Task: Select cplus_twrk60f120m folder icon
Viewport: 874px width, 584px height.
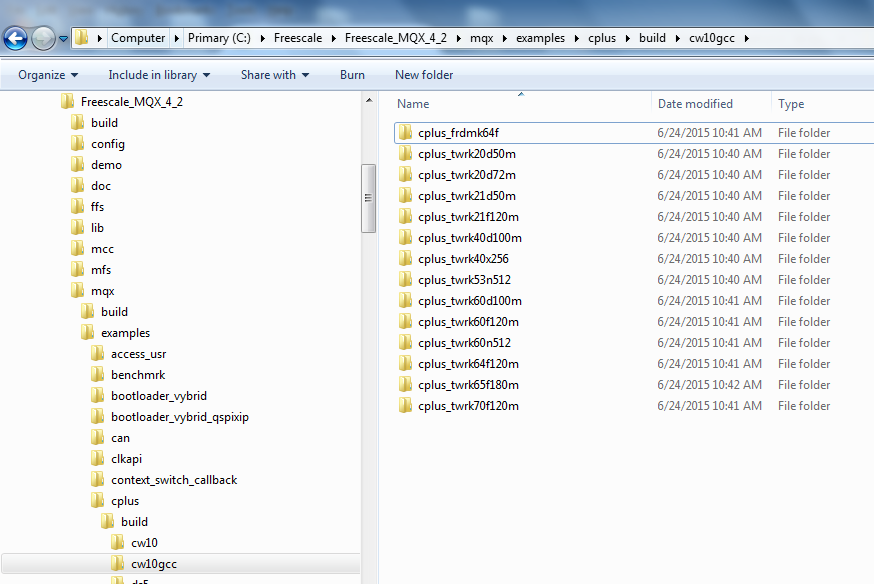Action: 405,322
